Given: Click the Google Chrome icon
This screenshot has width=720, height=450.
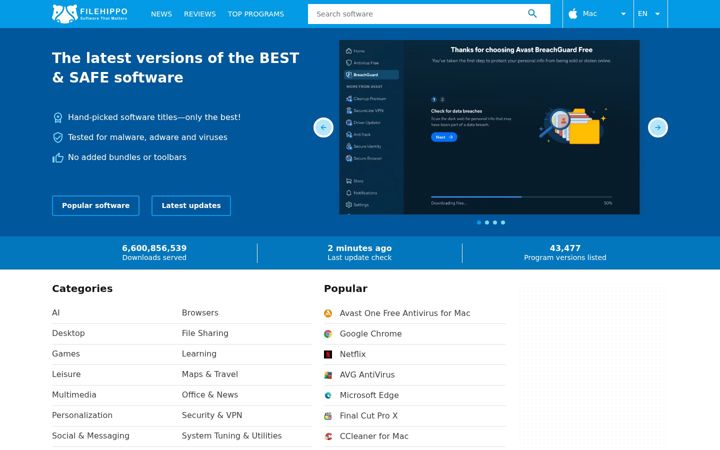Looking at the screenshot, I should pos(328,334).
